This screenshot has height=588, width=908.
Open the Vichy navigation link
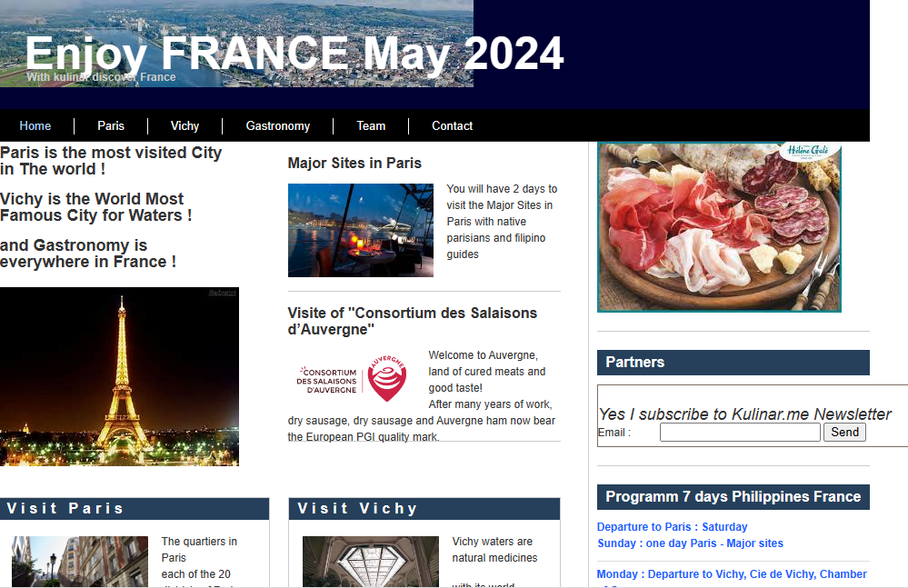185,125
